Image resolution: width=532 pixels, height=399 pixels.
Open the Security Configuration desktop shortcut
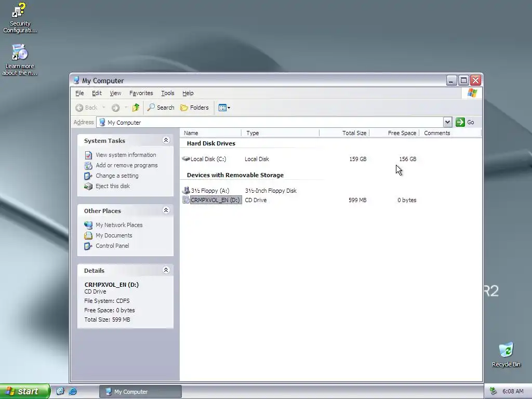(19, 18)
